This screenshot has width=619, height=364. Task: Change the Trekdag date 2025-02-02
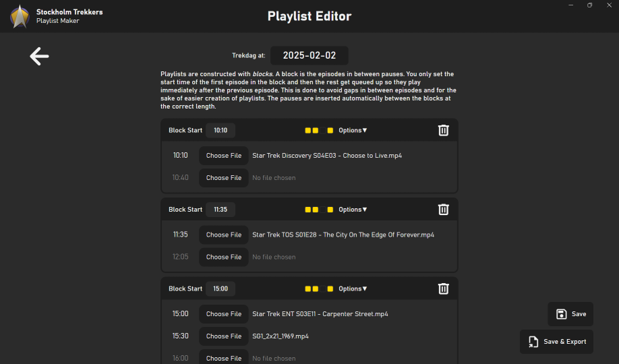tap(309, 55)
